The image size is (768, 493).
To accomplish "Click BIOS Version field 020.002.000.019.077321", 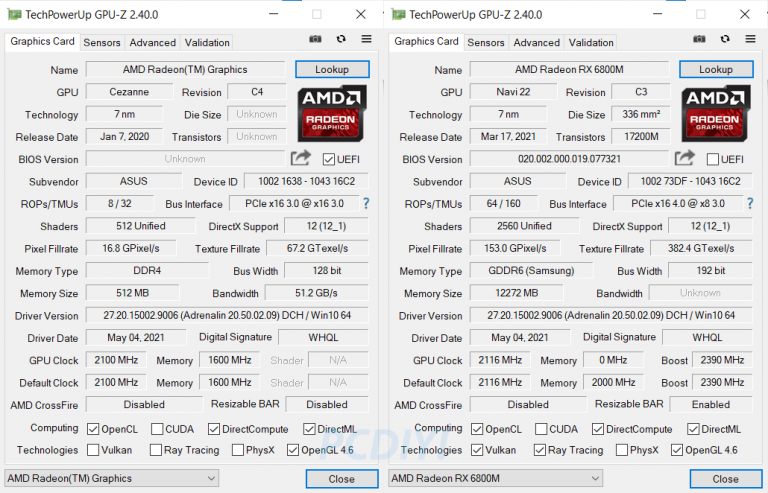I will pos(569,159).
